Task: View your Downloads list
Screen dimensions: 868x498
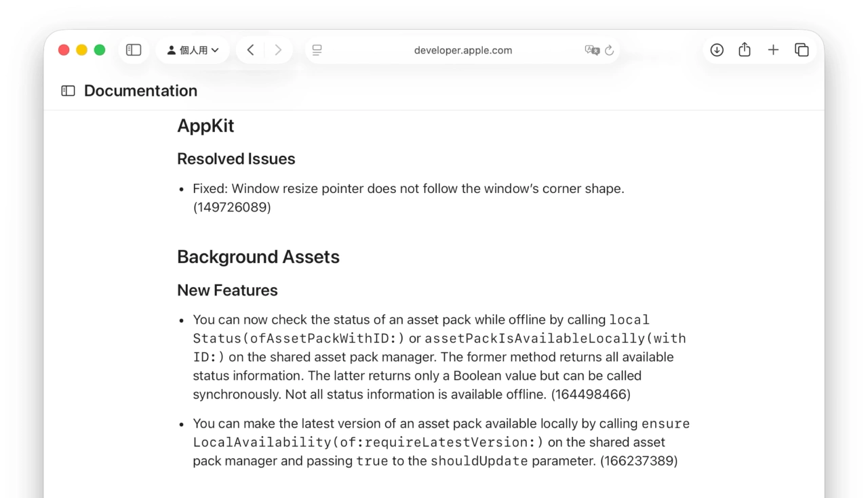Action: [717, 49]
